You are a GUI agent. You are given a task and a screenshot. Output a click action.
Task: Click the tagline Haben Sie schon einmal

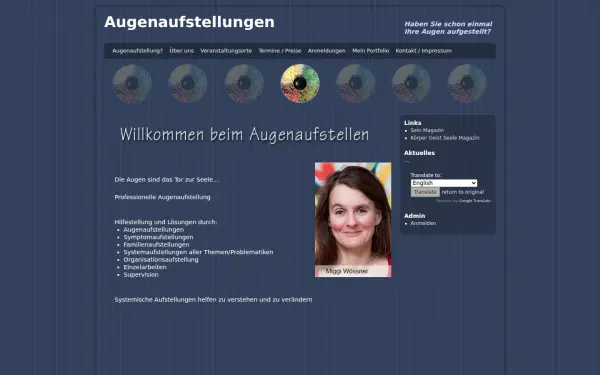point(448,24)
